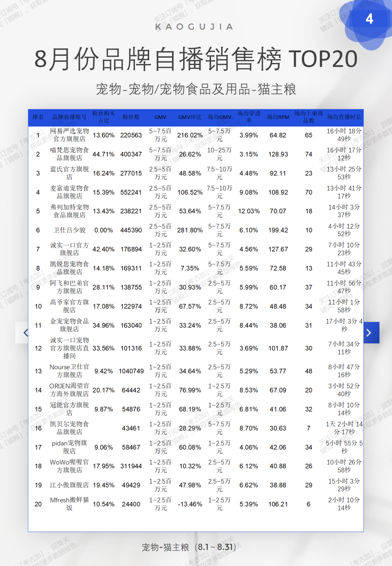Select brand 高爷家官方旗舰店
The width and height of the screenshot is (392, 566).
[x=69, y=306]
